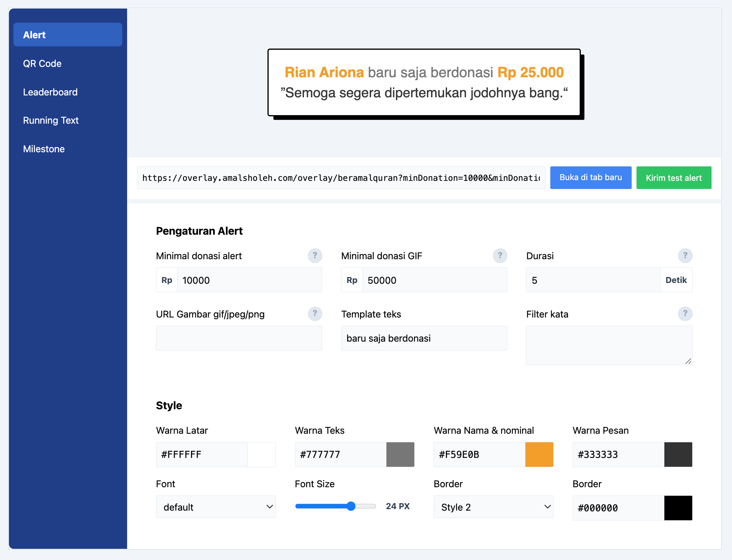Click the Font Size slider handle
Screen dimensions: 732x560
pos(351,506)
